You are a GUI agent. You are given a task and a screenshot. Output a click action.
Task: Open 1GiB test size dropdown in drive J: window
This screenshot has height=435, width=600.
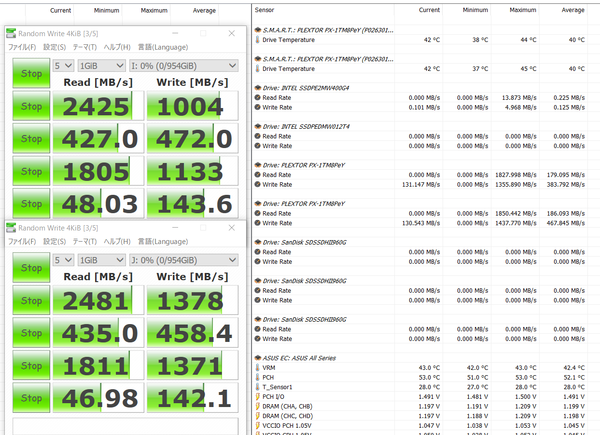(101, 260)
